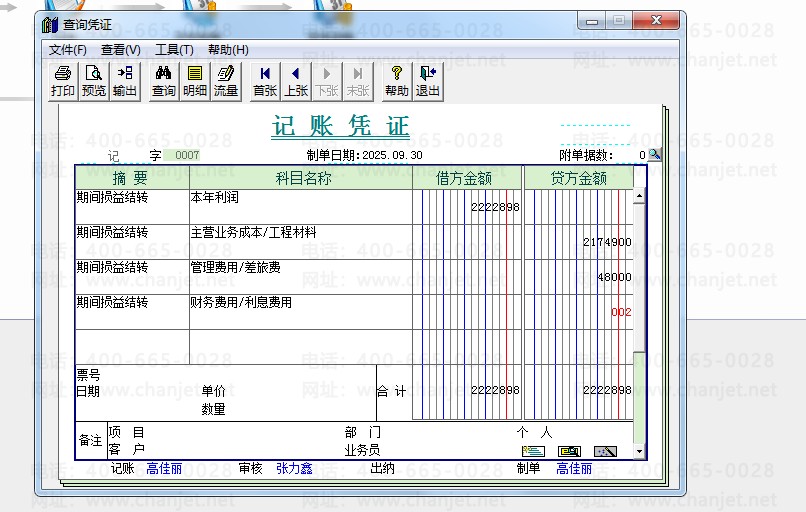The height and width of the screenshot is (512, 806).
Task: Open the 查看(V) menu
Action: (x=121, y=50)
